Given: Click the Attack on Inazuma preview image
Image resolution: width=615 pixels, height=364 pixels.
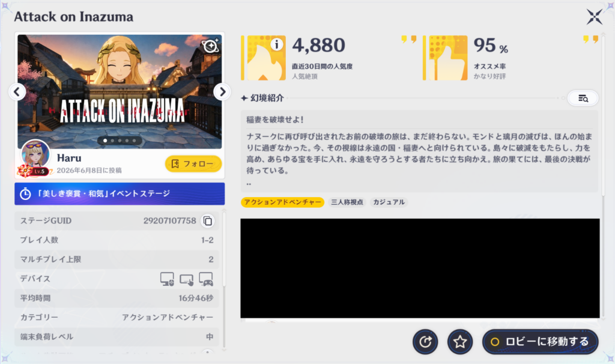Looking at the screenshot, I should [x=120, y=92].
